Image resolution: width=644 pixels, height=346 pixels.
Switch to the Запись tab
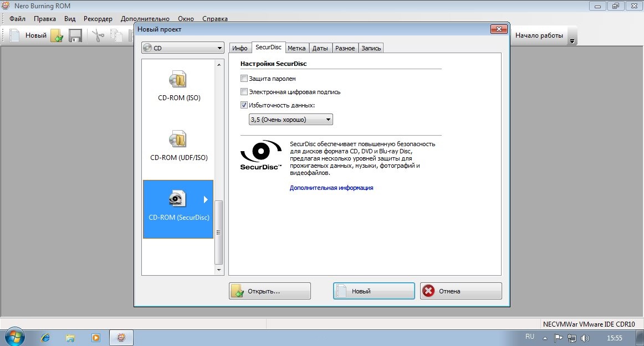(371, 48)
